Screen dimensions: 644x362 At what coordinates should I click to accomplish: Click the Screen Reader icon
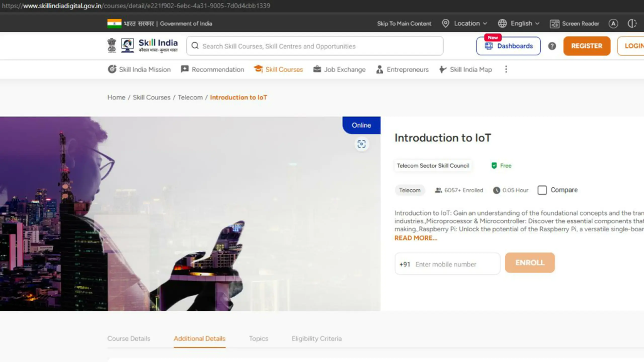click(x=554, y=24)
